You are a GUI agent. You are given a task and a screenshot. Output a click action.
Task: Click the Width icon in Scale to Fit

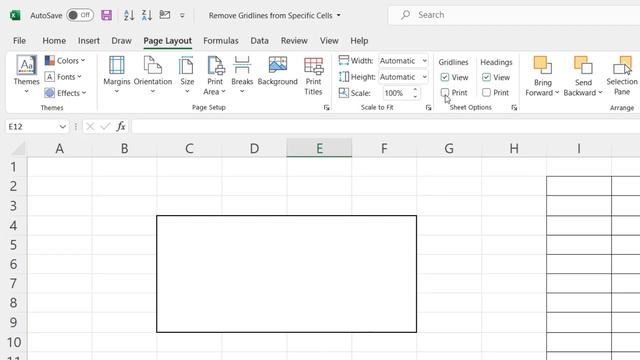(344, 60)
